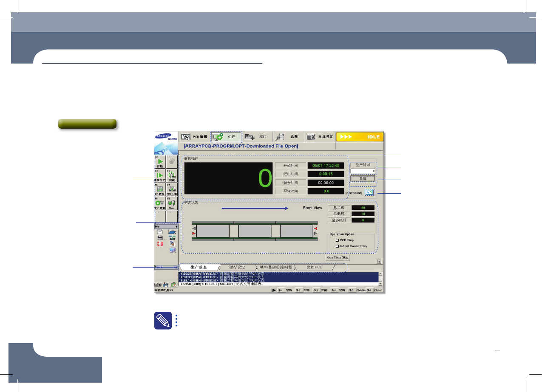The width and height of the screenshot is (542, 392).
Task: Click the red right conveyor exit arrow
Action: point(315,228)
